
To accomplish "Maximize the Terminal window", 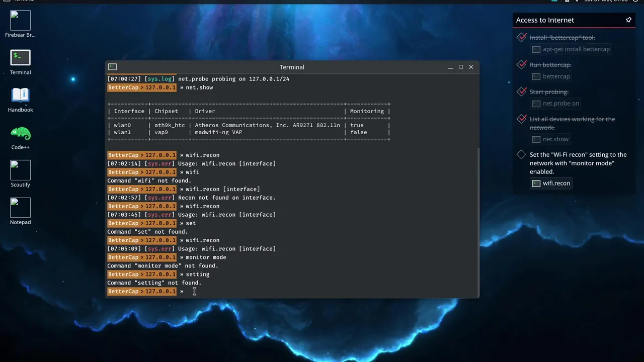I will click(461, 67).
